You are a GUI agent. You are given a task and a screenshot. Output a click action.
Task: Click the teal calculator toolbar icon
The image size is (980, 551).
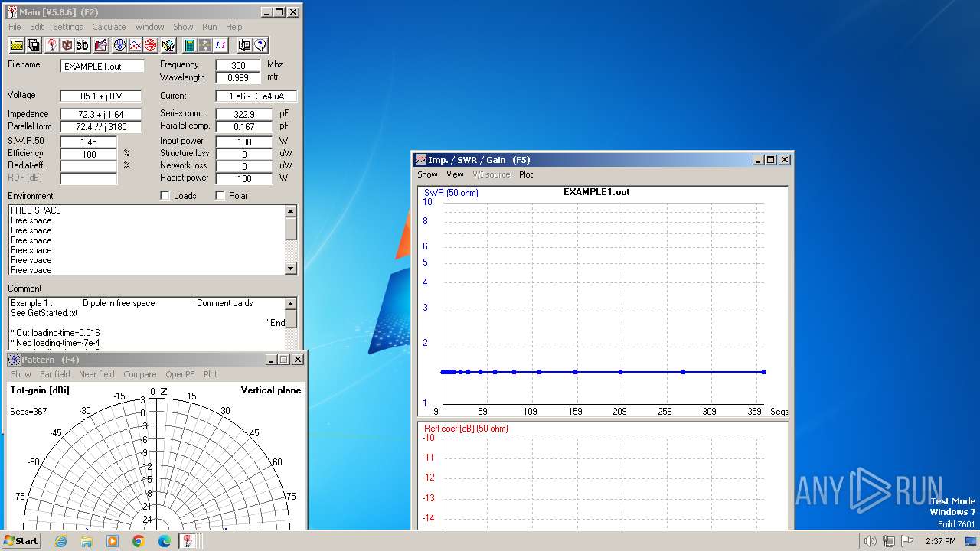(189, 46)
